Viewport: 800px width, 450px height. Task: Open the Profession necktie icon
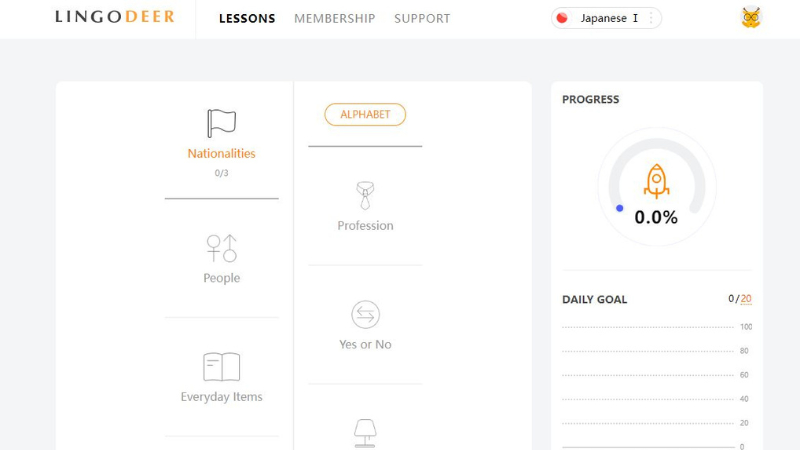(x=365, y=195)
